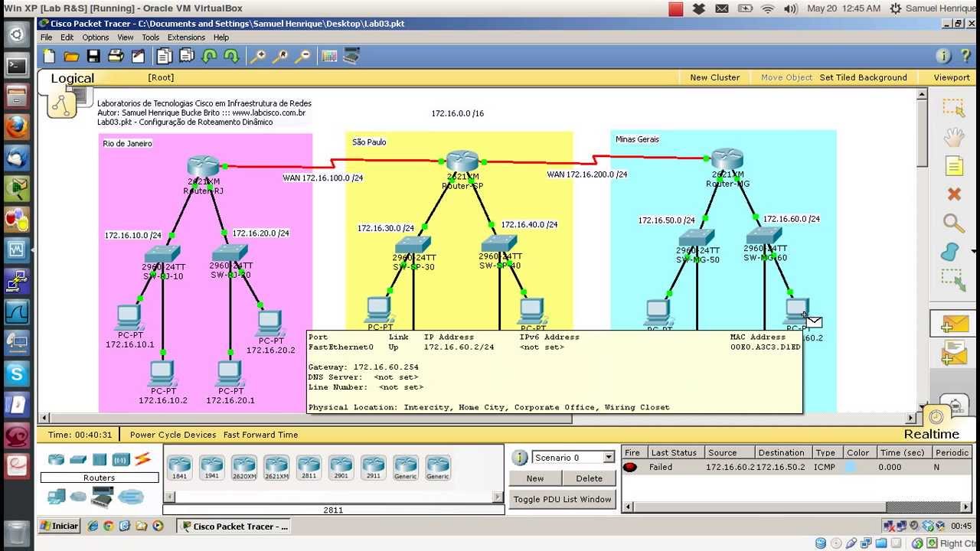Select the Connections lightning bolt icon
This screenshot has height=551, width=980.
coord(143,459)
